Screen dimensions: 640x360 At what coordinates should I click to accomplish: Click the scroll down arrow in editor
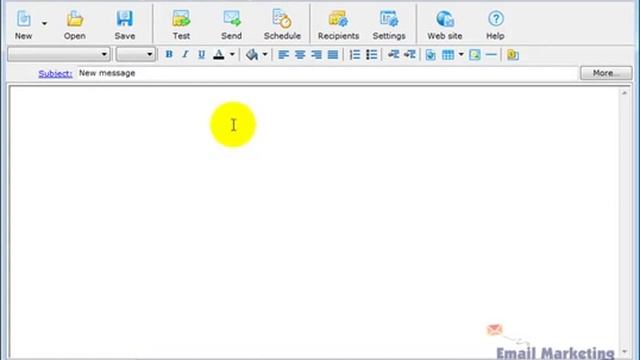click(624, 352)
